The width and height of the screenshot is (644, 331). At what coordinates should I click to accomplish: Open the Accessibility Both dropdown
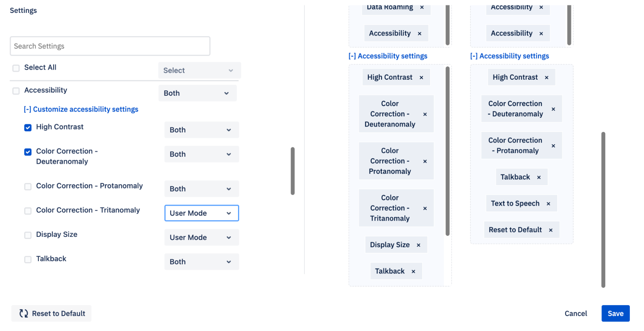(x=197, y=93)
